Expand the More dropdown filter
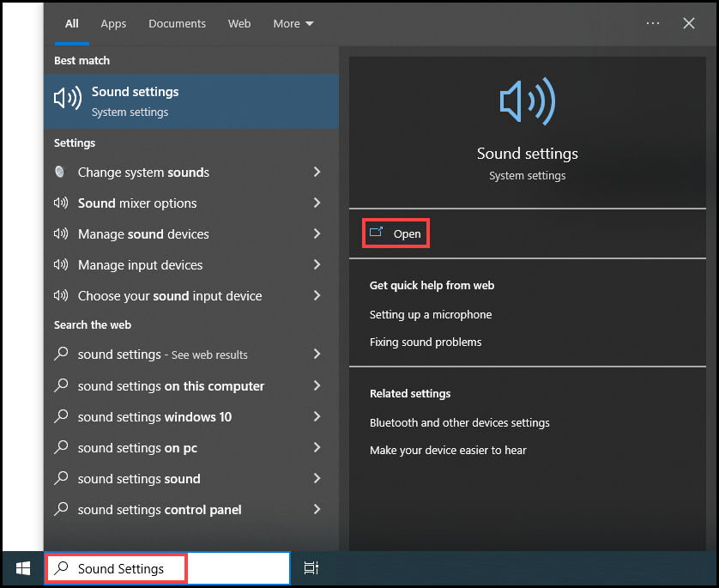This screenshot has height=588, width=719. (293, 23)
